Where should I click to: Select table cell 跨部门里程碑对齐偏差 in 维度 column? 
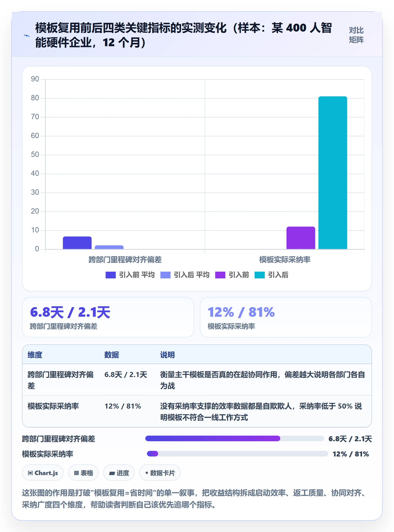(x=61, y=380)
